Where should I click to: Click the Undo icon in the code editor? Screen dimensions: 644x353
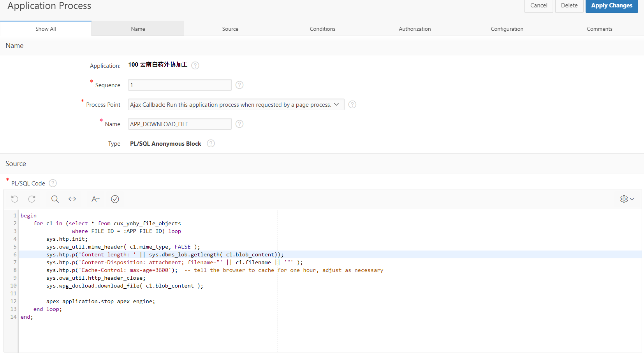[x=14, y=199]
